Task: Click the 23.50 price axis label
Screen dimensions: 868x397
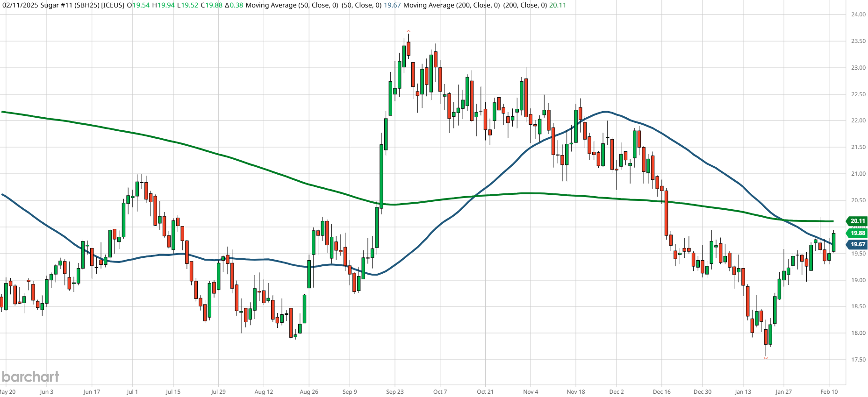Action: (x=858, y=41)
